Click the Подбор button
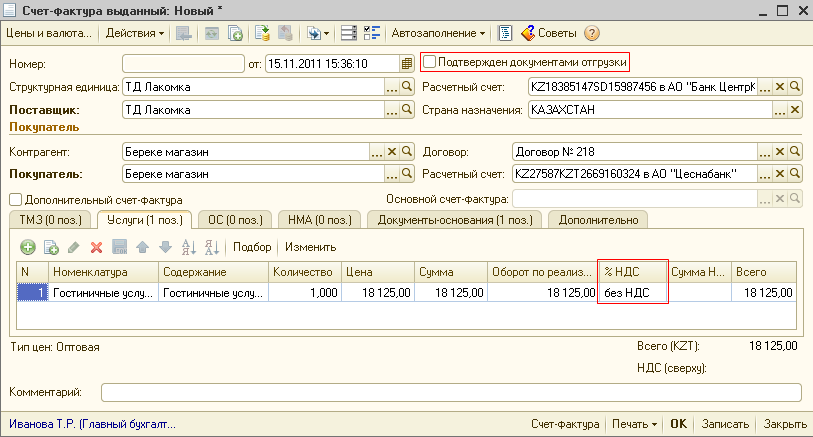This screenshot has height=437, width=813. coord(252,247)
